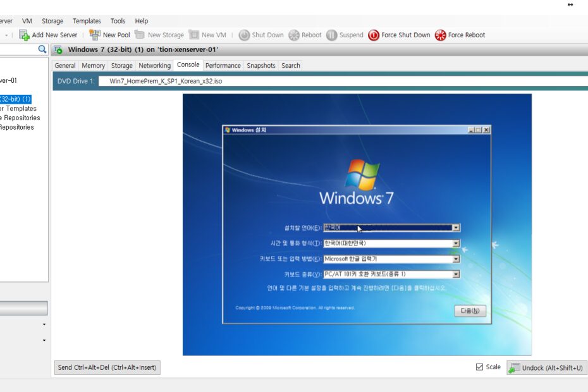Open the toolbar back-history dropdown arrow

pyautogui.click(x=6, y=35)
